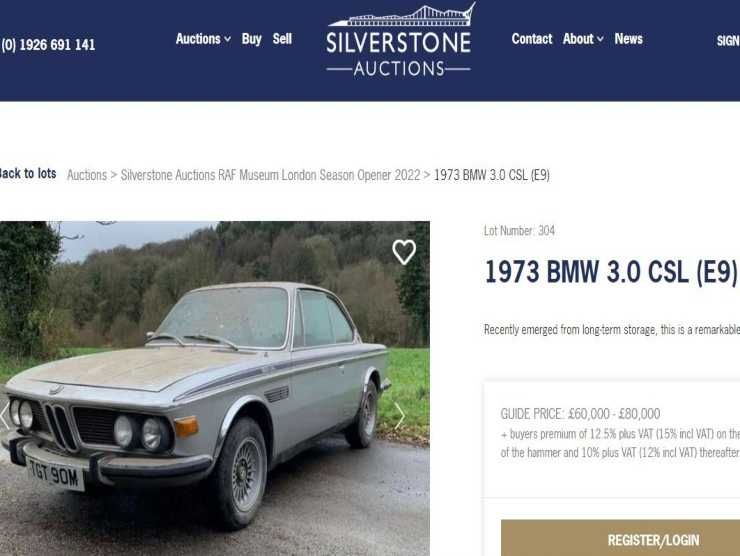Screen dimensions: 740x556
Task: Show next car photo with right arrow
Action: (x=400, y=416)
